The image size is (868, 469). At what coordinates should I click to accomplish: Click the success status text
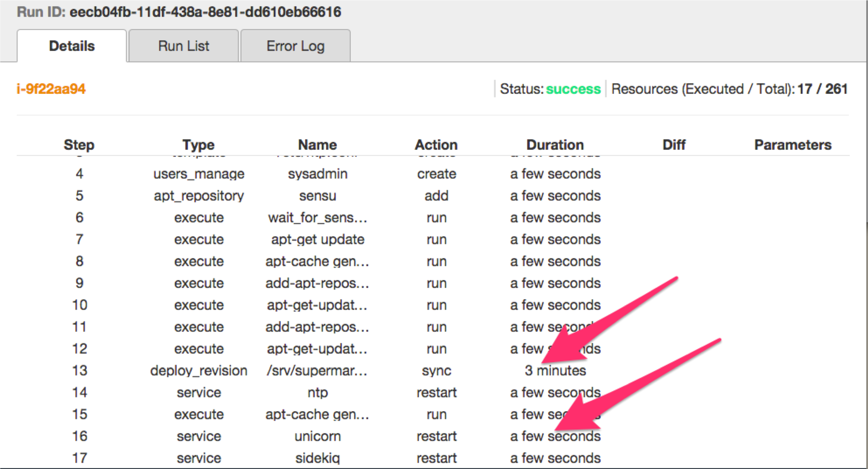[x=573, y=89]
